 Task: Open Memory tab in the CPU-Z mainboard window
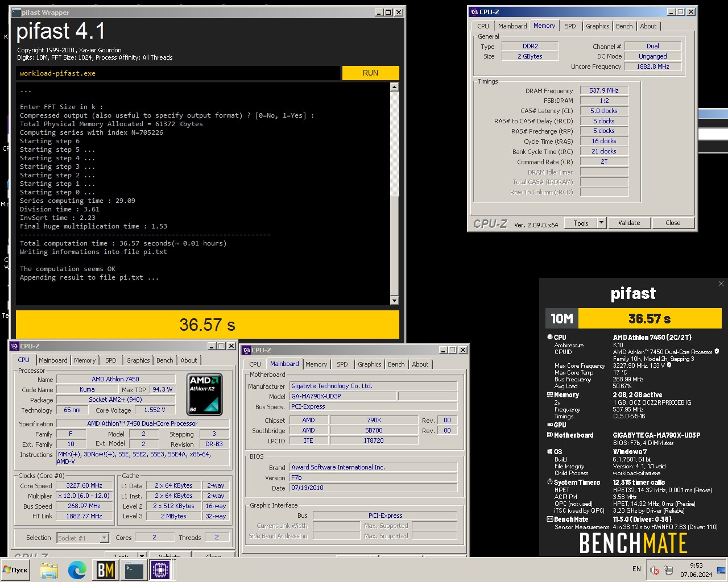pyautogui.click(x=316, y=364)
